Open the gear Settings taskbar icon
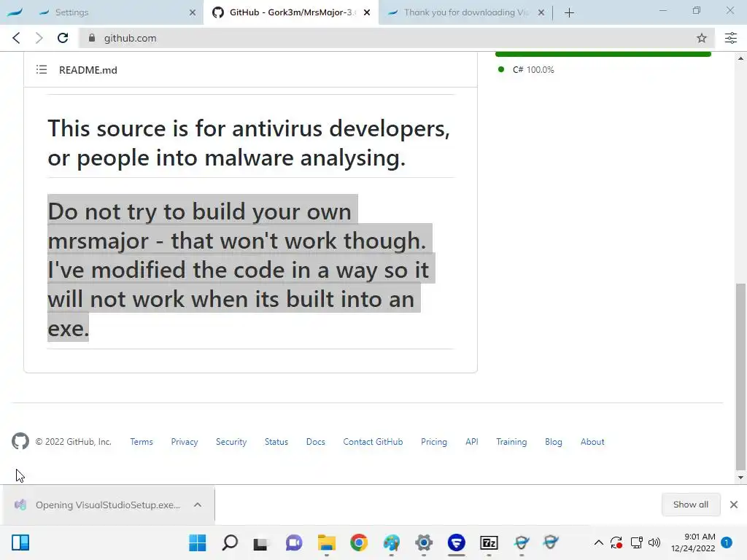 [x=424, y=542]
